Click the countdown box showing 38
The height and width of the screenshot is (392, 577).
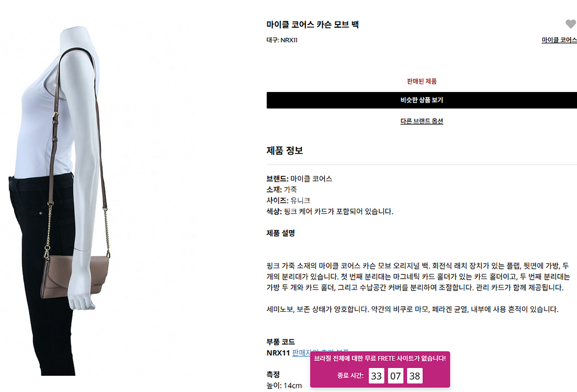tap(415, 376)
